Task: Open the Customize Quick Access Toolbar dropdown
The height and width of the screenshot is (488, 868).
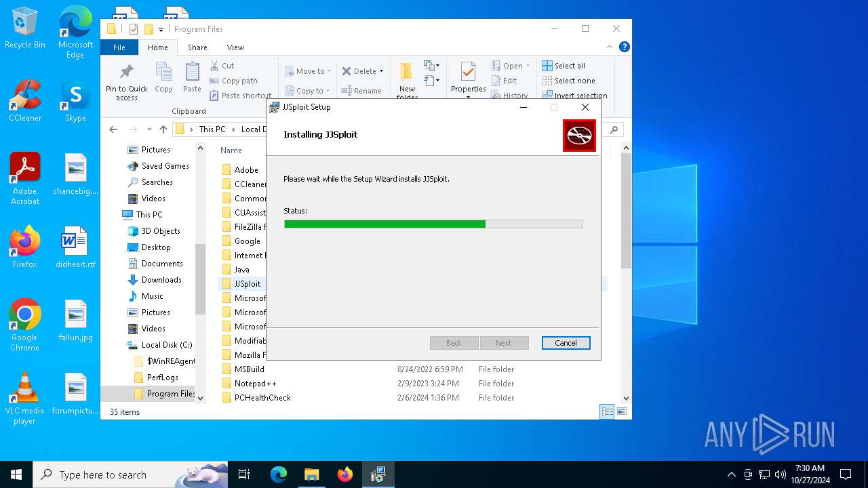Action: [x=161, y=29]
